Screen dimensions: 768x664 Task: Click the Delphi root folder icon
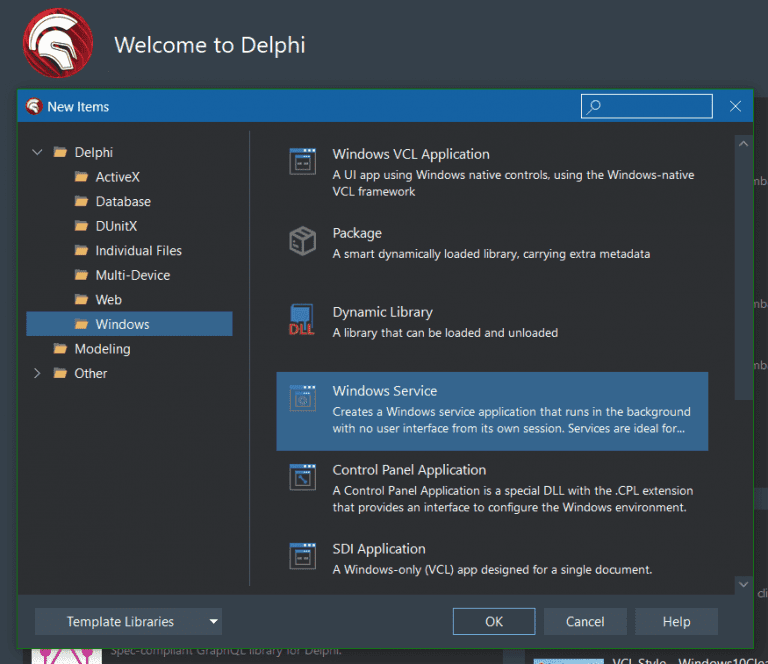(x=60, y=152)
